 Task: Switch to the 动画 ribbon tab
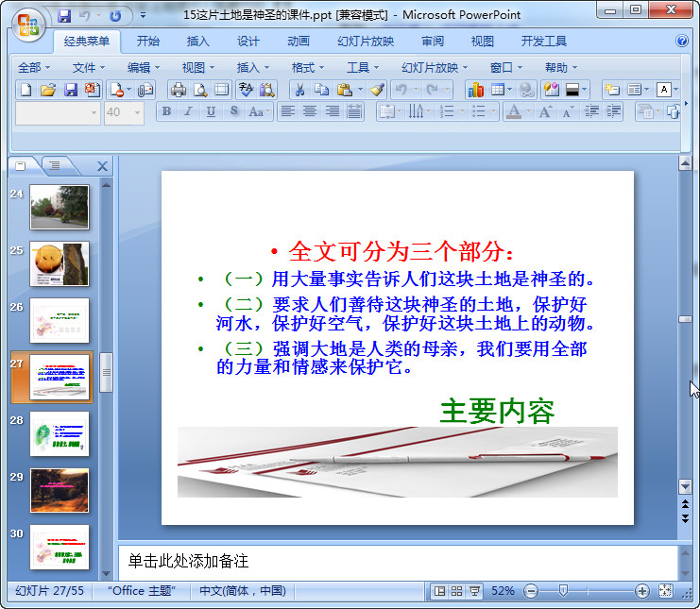click(x=299, y=42)
